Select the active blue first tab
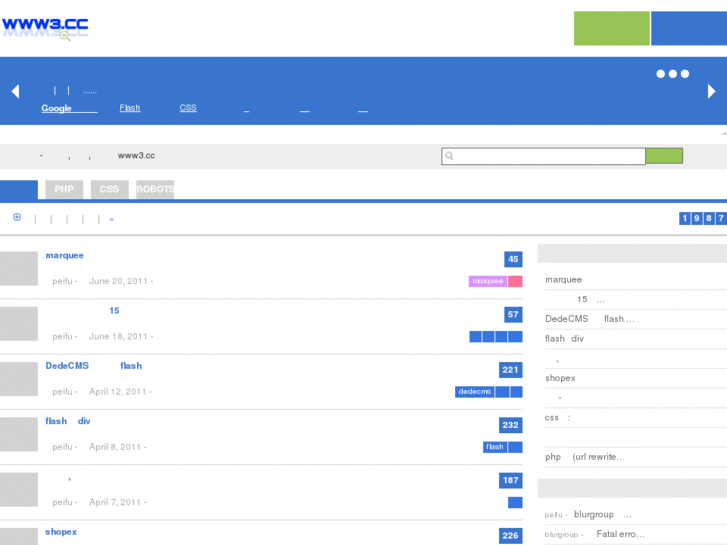Screen dimensions: 727x545 click(19, 190)
